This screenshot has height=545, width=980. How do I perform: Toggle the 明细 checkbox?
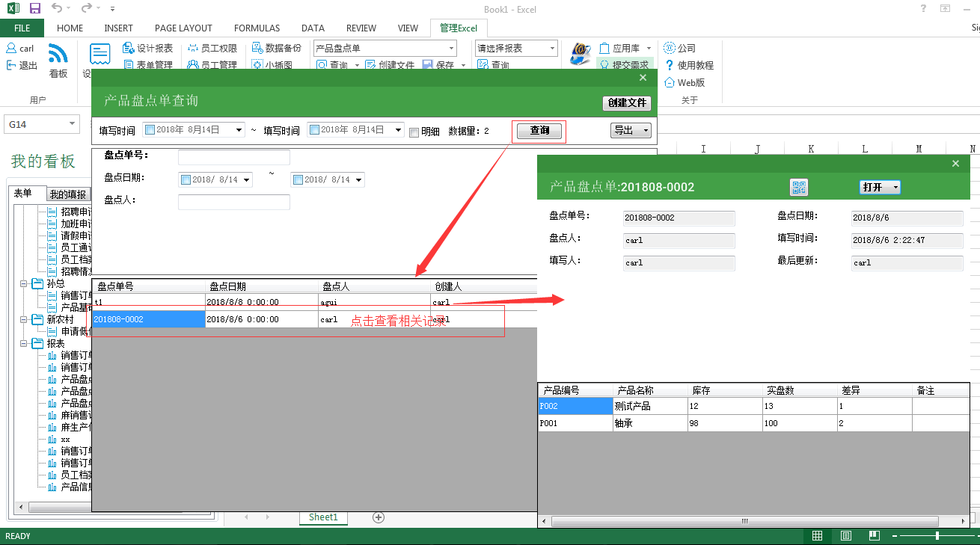(414, 132)
